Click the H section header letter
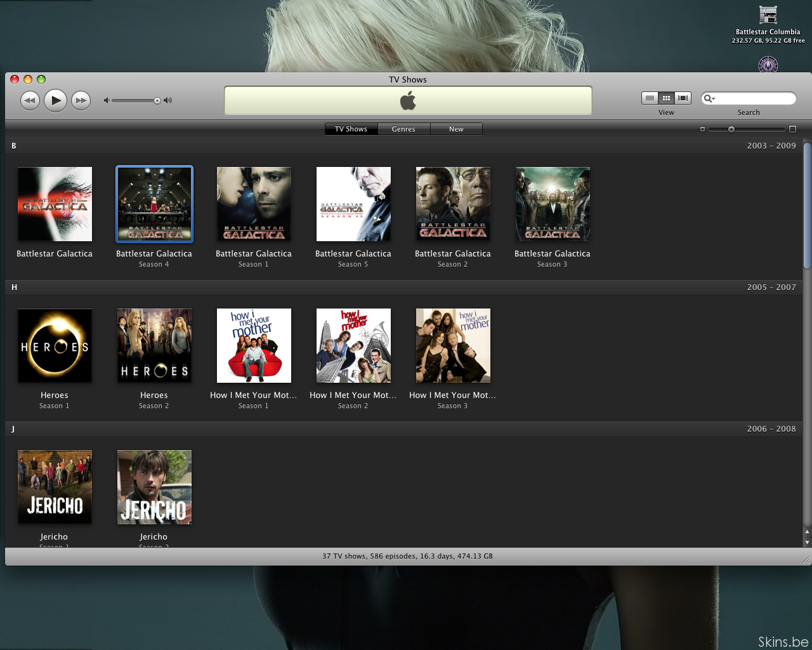Viewport: 812px width, 650px height. (x=14, y=288)
